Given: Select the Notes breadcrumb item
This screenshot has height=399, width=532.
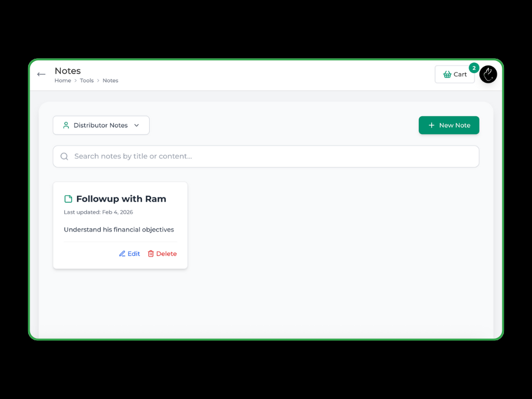Looking at the screenshot, I should pyautogui.click(x=110, y=81).
